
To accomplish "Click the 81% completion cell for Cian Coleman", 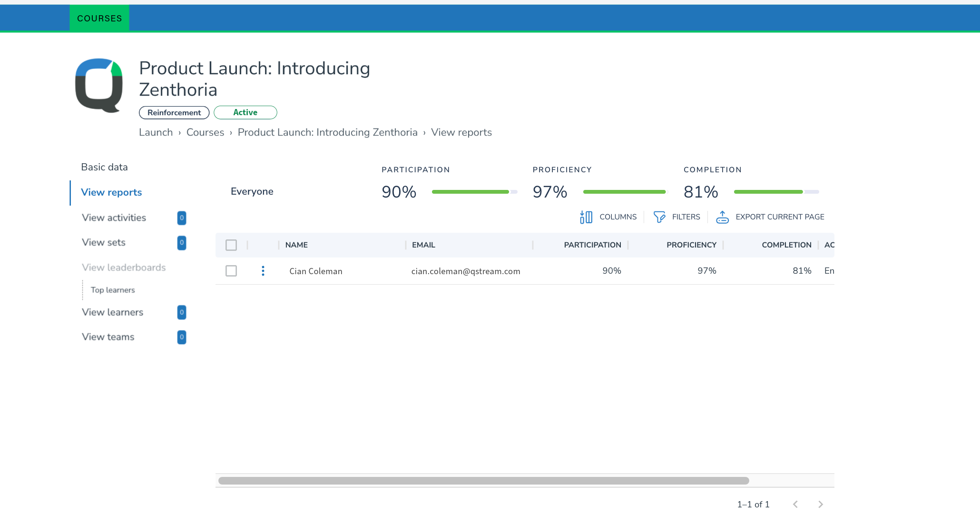I will (x=802, y=271).
